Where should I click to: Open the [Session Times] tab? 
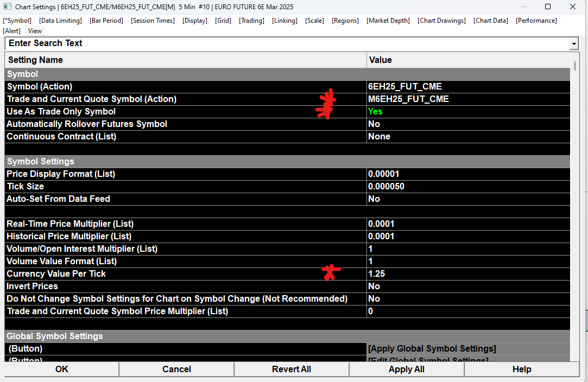point(153,21)
